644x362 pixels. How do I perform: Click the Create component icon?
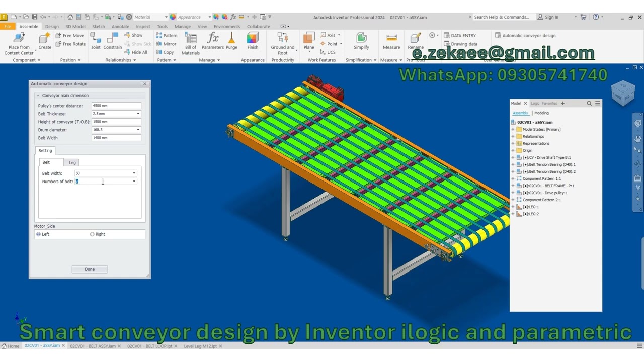pyautogui.click(x=45, y=39)
